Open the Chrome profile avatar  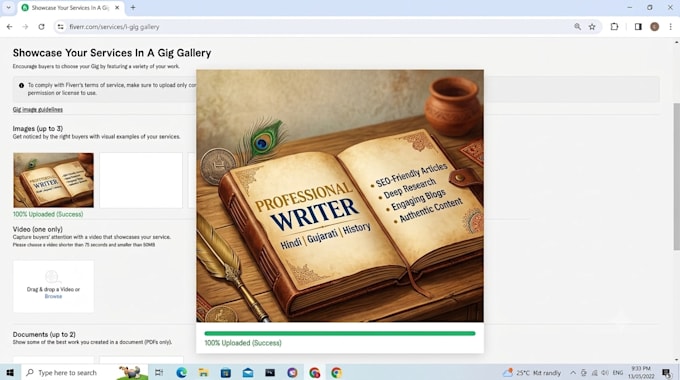coord(654,27)
